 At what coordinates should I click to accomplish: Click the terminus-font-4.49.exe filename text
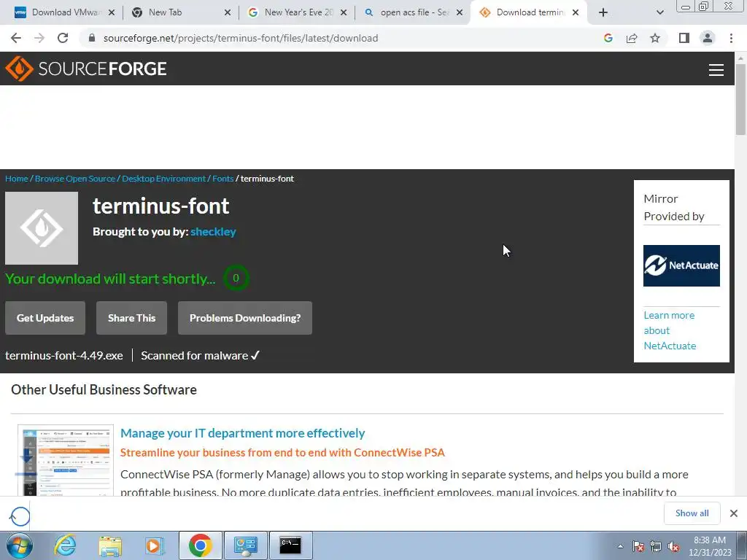tap(64, 356)
